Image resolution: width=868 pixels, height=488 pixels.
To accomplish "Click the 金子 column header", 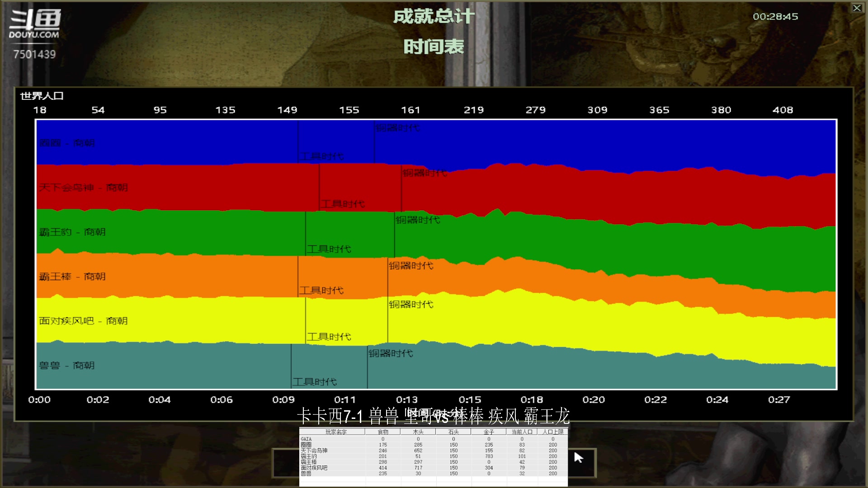I will (489, 432).
